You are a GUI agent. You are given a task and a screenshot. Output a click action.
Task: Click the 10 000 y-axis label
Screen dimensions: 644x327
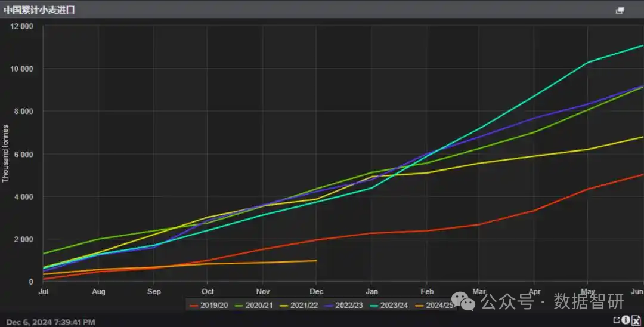tap(22, 69)
